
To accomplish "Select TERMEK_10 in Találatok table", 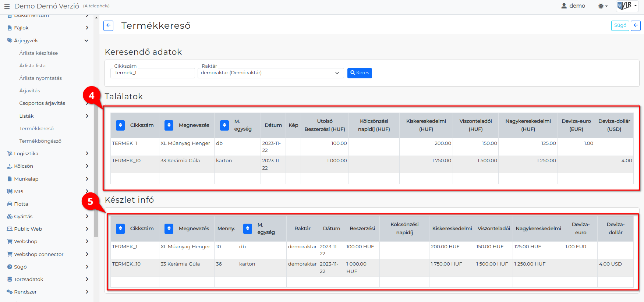I will coord(126,161).
